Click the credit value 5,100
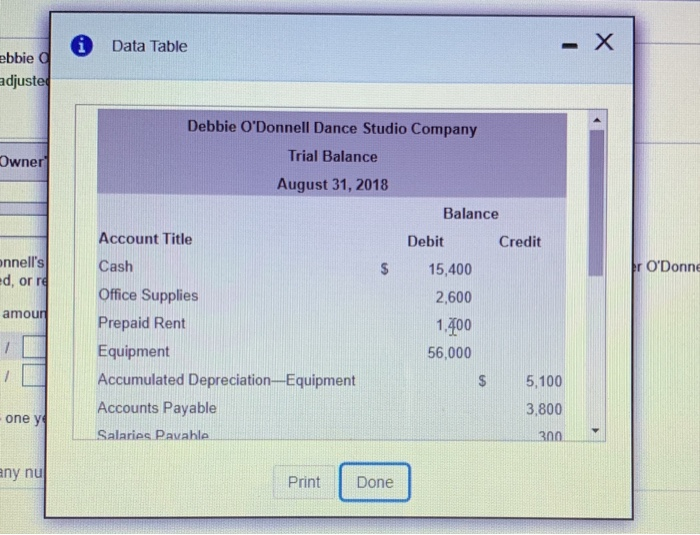The height and width of the screenshot is (535, 700). [x=544, y=381]
